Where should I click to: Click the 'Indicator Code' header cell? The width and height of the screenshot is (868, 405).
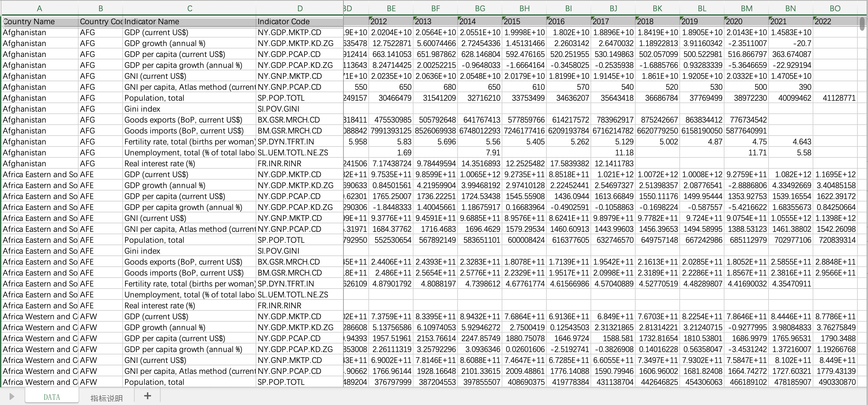click(x=300, y=22)
